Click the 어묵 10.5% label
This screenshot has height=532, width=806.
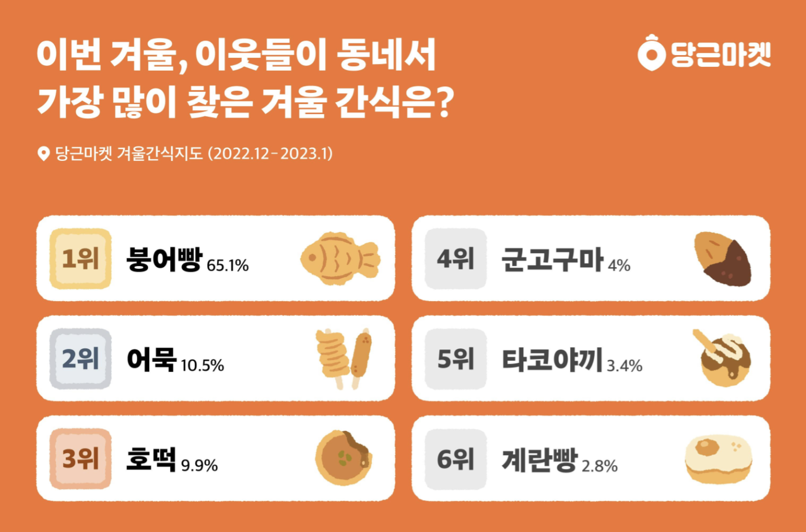coord(175,360)
